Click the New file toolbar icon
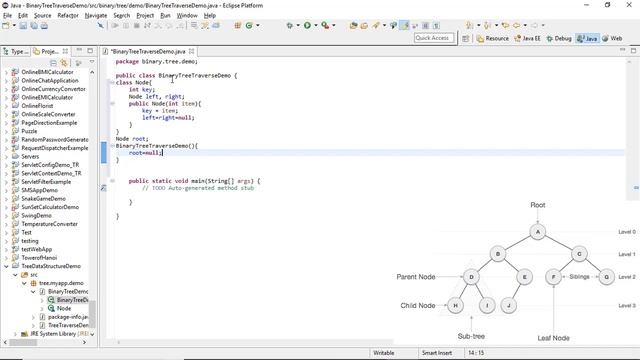 [6, 26]
